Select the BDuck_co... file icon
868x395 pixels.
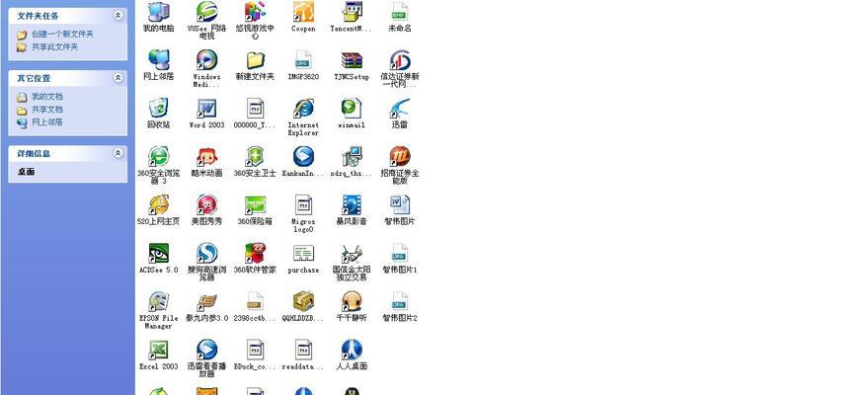tap(255, 350)
